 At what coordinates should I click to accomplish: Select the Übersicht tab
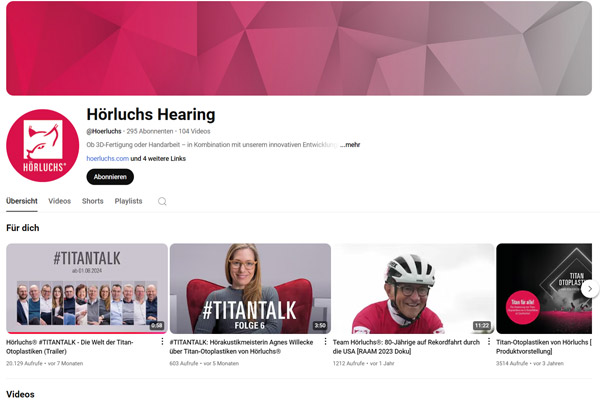[22, 201]
